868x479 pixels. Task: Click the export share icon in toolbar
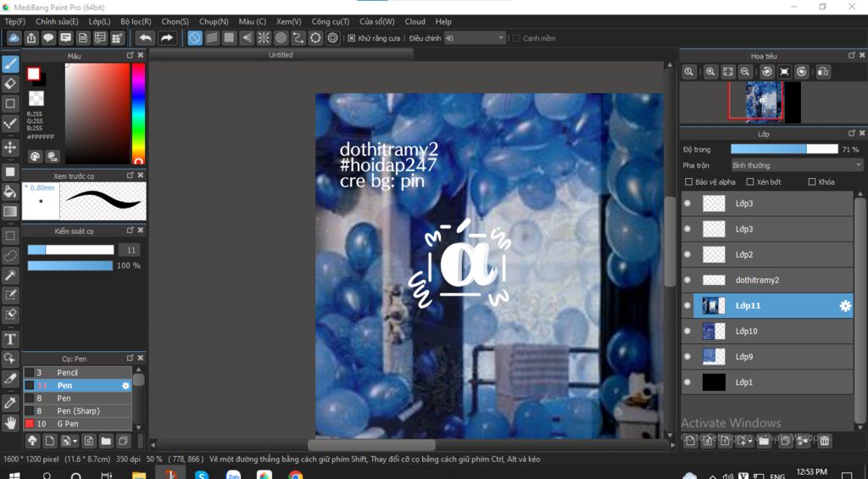(31, 38)
